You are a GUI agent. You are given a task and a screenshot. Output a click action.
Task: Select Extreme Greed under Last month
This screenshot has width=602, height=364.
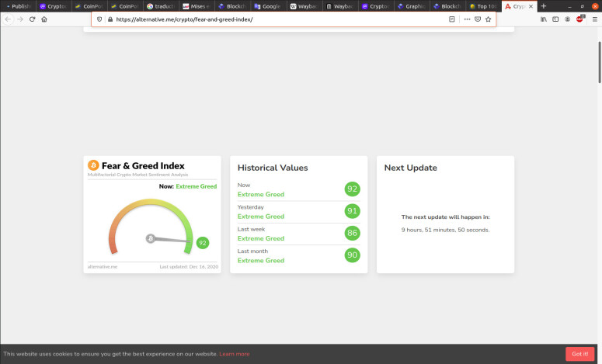pyautogui.click(x=261, y=261)
